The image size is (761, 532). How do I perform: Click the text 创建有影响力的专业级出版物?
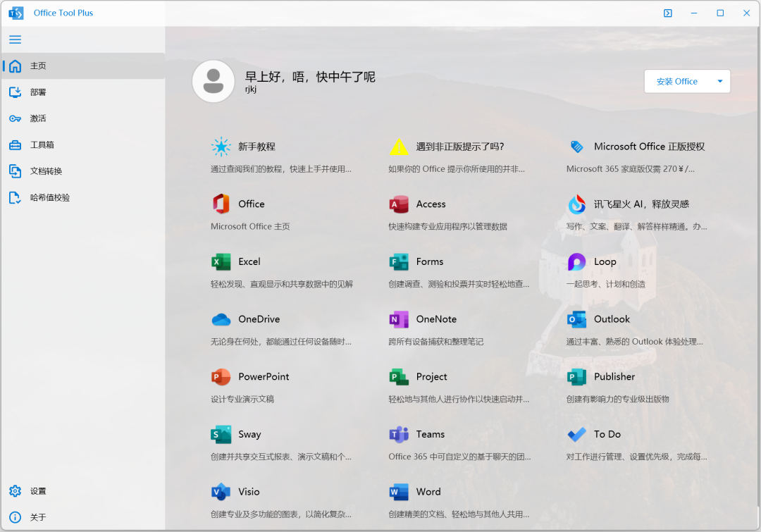coord(618,399)
